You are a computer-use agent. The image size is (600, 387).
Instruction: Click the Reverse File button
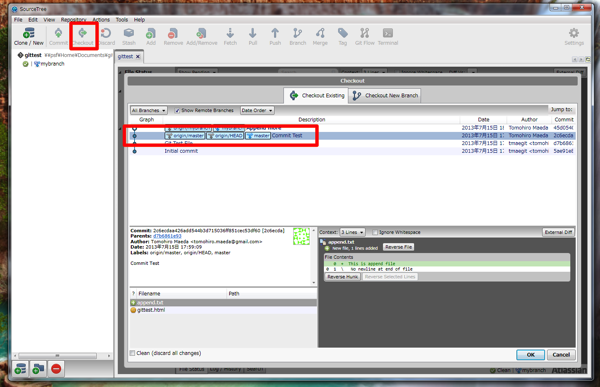click(x=398, y=247)
